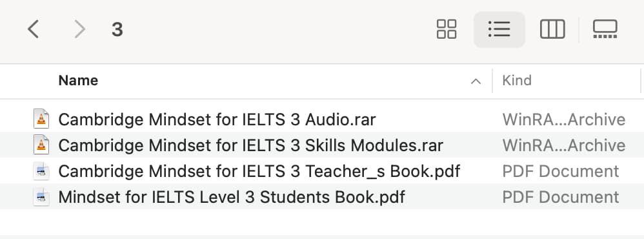Switch to column view
This screenshot has height=239, width=644.
[552, 29]
